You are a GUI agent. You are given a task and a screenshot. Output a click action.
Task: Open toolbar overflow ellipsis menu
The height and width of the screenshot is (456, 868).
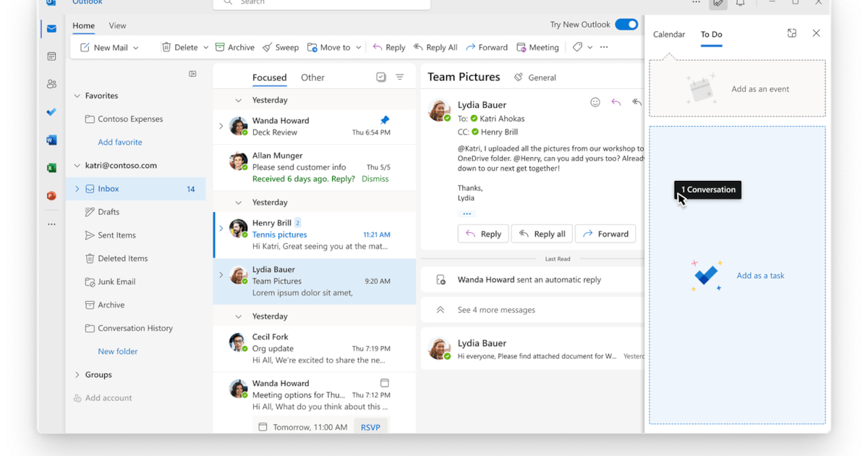(x=604, y=47)
